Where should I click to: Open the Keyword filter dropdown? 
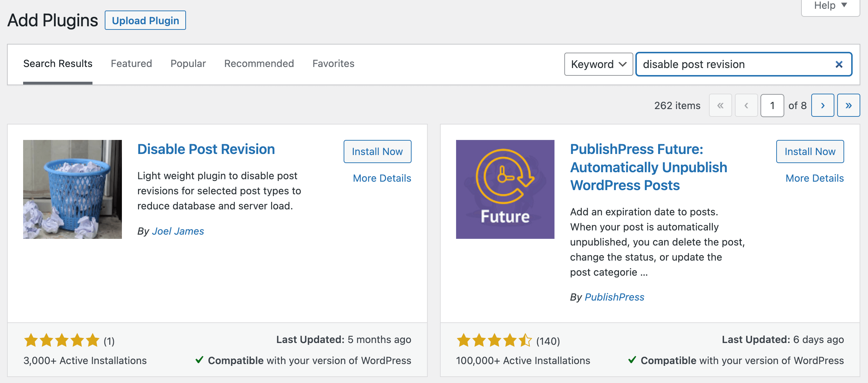pyautogui.click(x=598, y=64)
